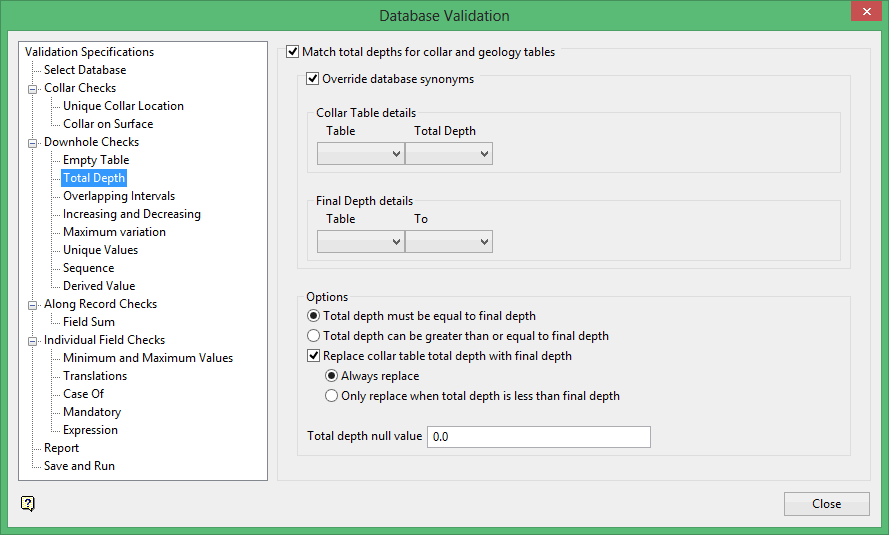Uncheck Override database synonyms
This screenshot has height=535, width=889.
pos(313,79)
